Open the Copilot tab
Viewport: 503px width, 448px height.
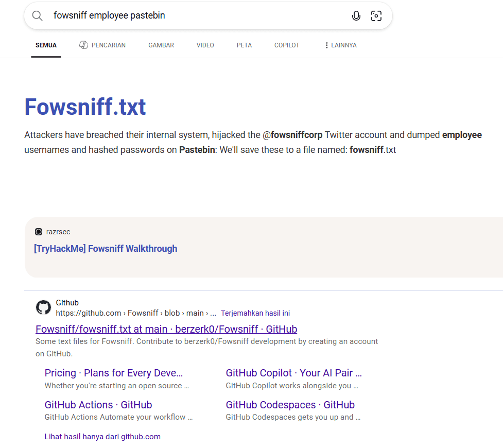(287, 45)
